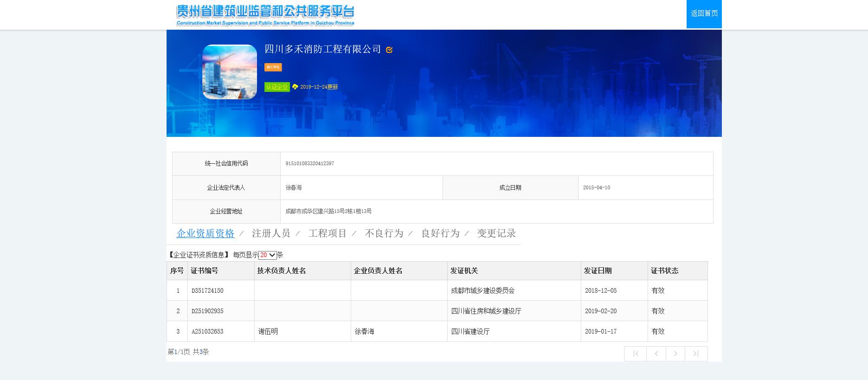Click issue date 2019-01-17

click(x=601, y=332)
